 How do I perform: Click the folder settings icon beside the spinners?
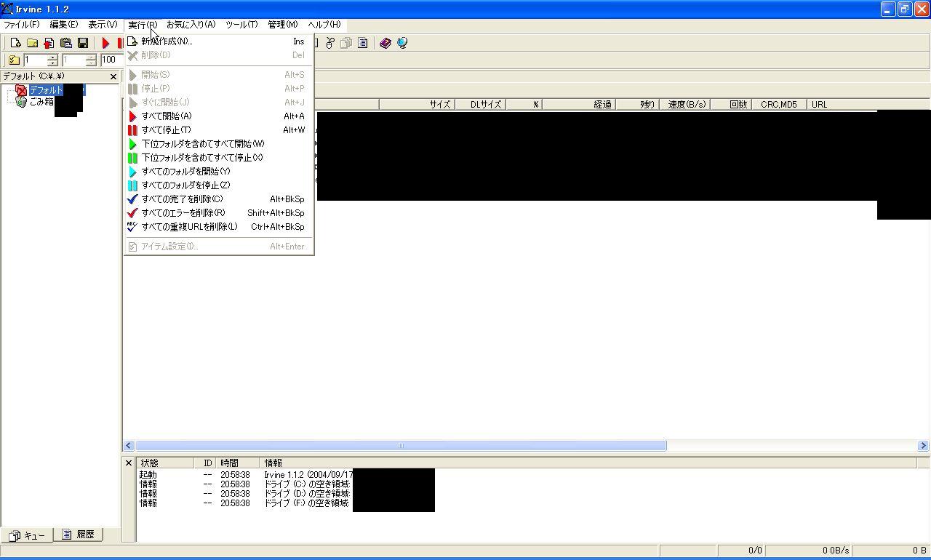click(14, 60)
